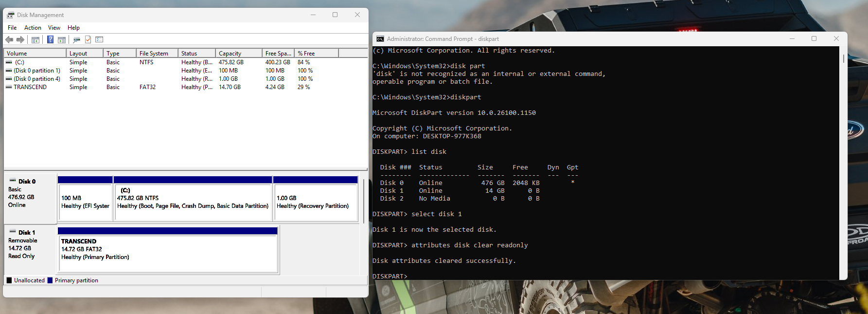Click the Forward arrow in Disk Management toolbar

[x=20, y=39]
